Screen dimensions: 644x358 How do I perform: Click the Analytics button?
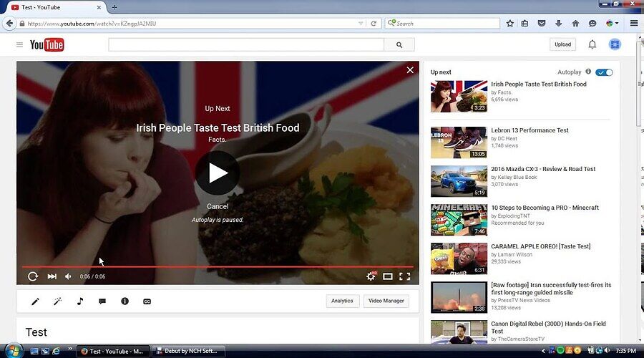pos(342,301)
